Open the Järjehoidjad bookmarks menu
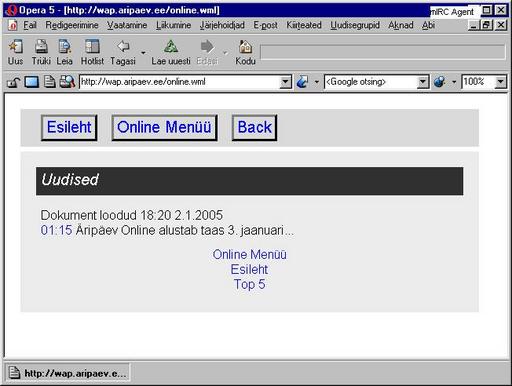The image size is (512, 386). [x=222, y=25]
